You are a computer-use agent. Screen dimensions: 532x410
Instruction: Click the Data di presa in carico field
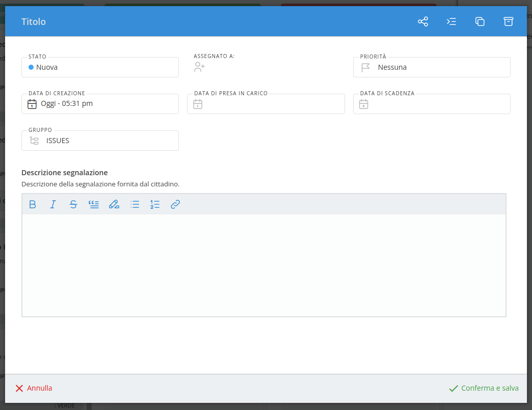click(x=265, y=104)
